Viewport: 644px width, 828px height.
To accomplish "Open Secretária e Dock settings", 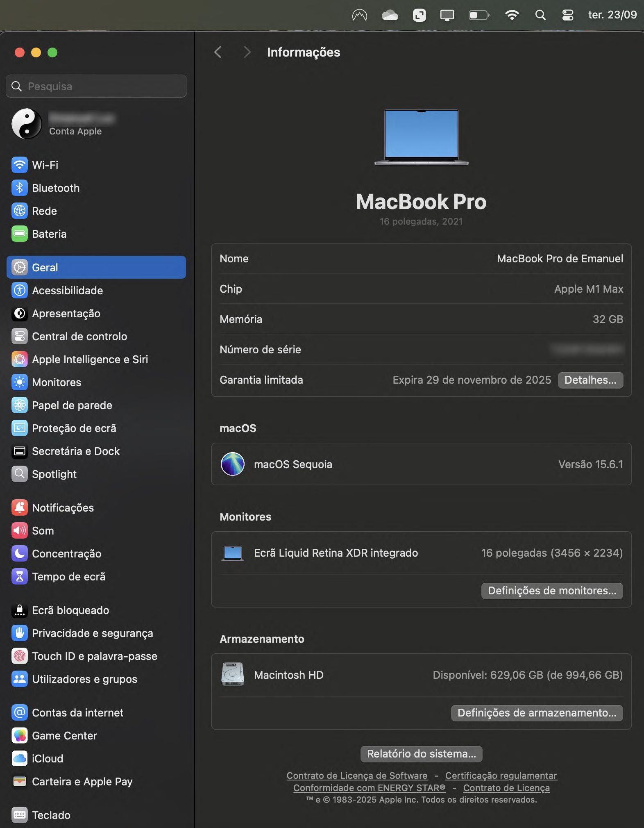I will [x=96, y=451].
